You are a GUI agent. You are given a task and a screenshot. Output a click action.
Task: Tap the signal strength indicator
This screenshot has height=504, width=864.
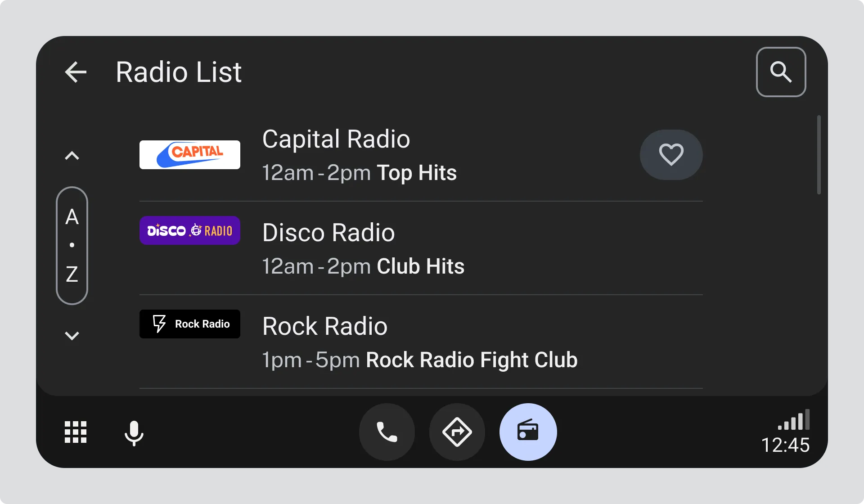point(794,420)
